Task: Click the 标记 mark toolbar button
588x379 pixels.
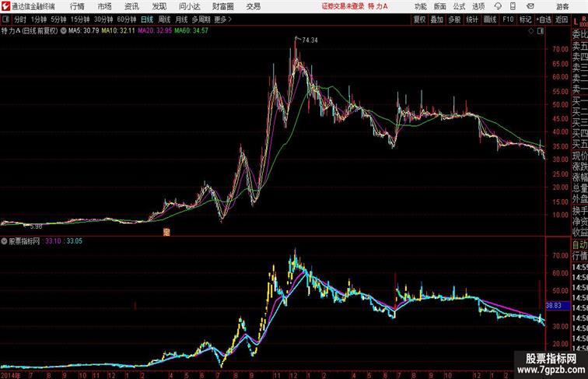Action: tap(525, 19)
